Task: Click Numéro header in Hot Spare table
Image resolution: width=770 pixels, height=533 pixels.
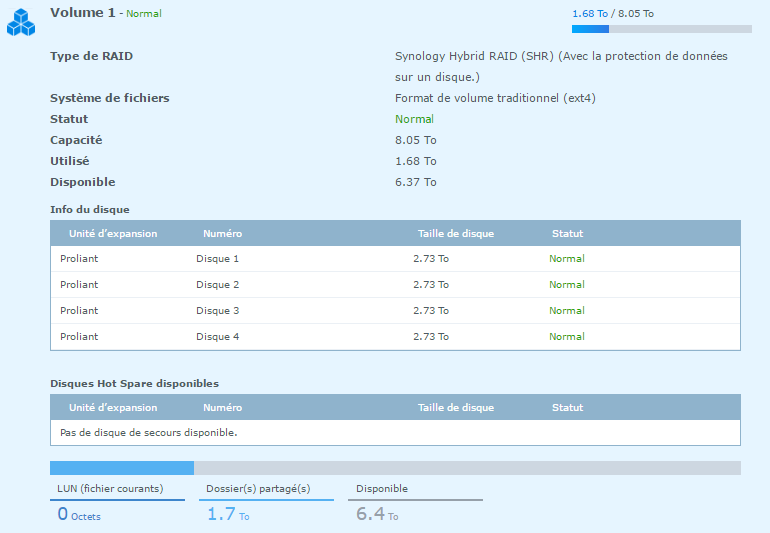Action: [222, 407]
